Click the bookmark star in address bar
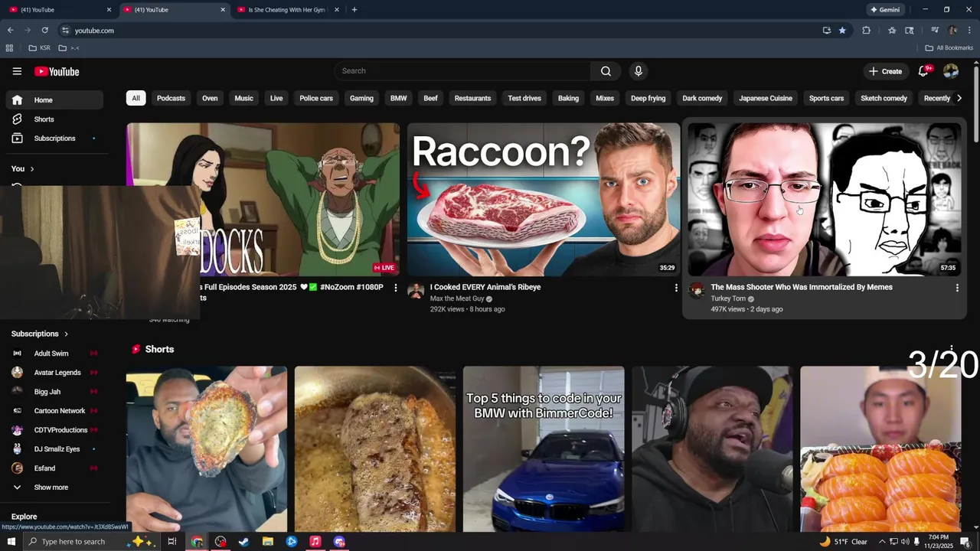Image resolution: width=980 pixels, height=551 pixels. coord(842,31)
